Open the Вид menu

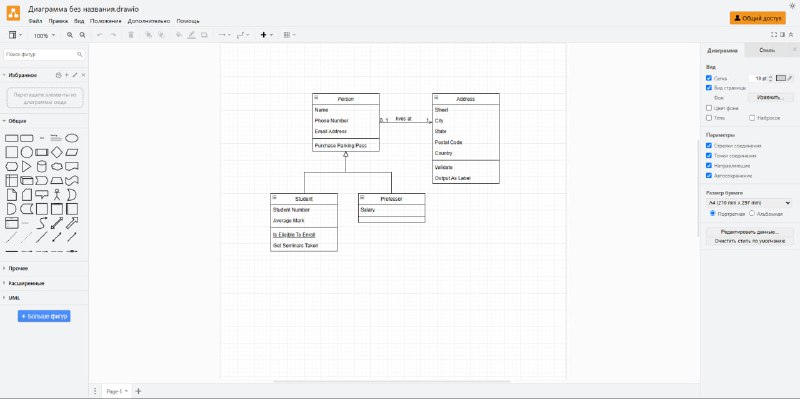pos(79,21)
